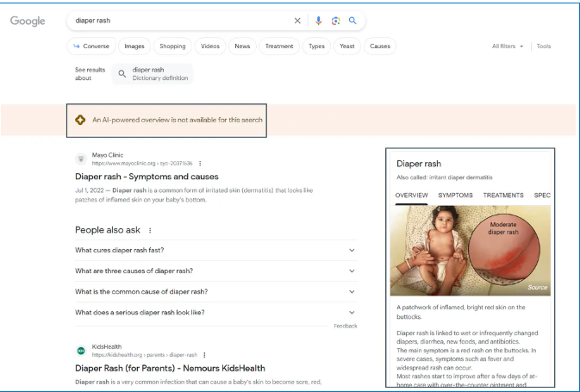
Task: Click the Diaper rash knowledge panel title
Action: 419,164
